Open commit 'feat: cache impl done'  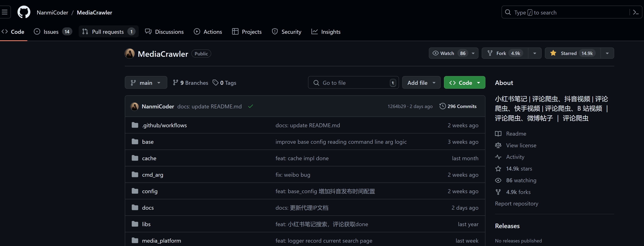click(302, 158)
